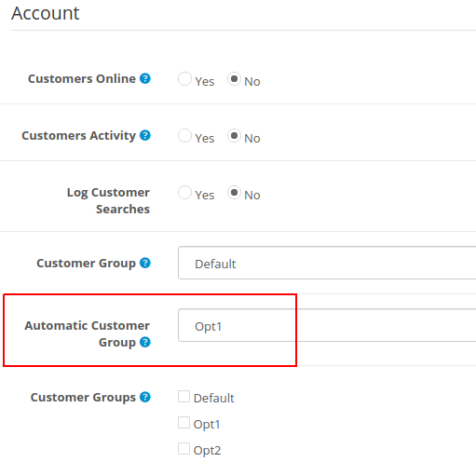Open the Customer Group dropdown showing Default
This screenshot has width=476, height=462.
pos(327,263)
